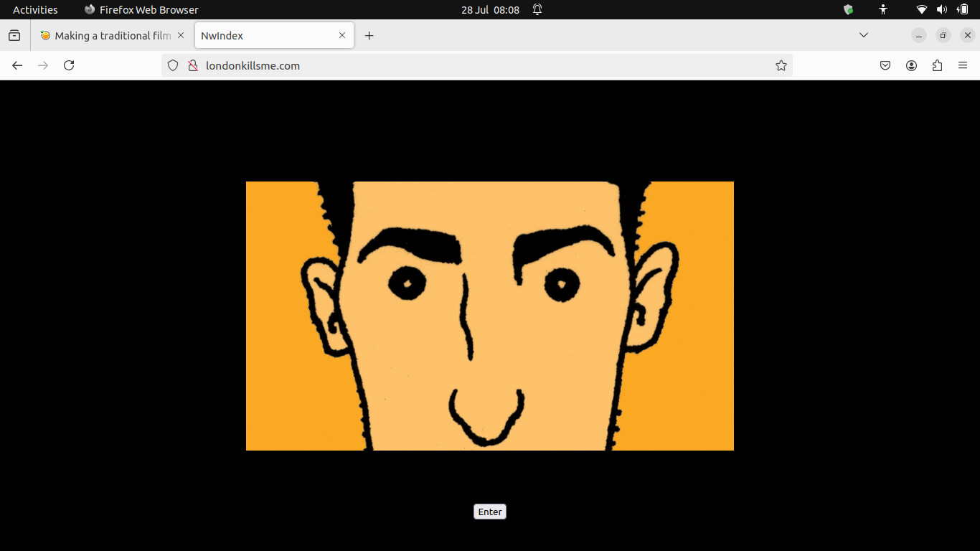
Task: Close the Firefox window
Action: point(968,35)
